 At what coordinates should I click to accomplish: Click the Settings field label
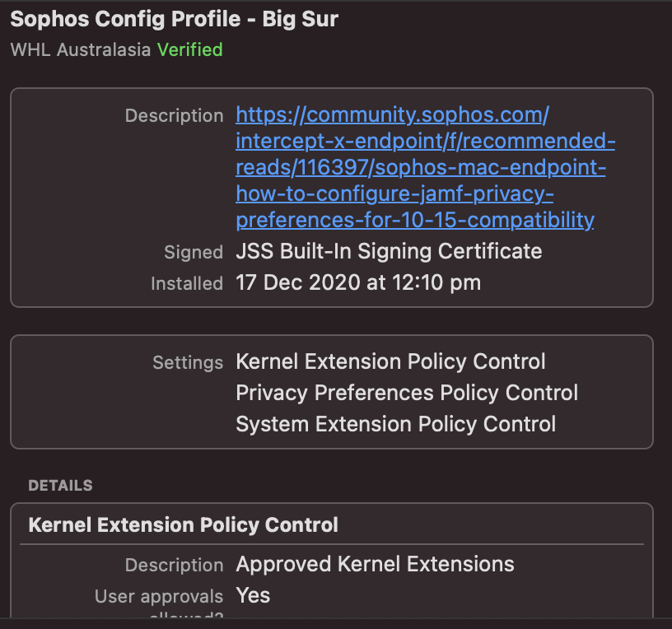pos(188,362)
